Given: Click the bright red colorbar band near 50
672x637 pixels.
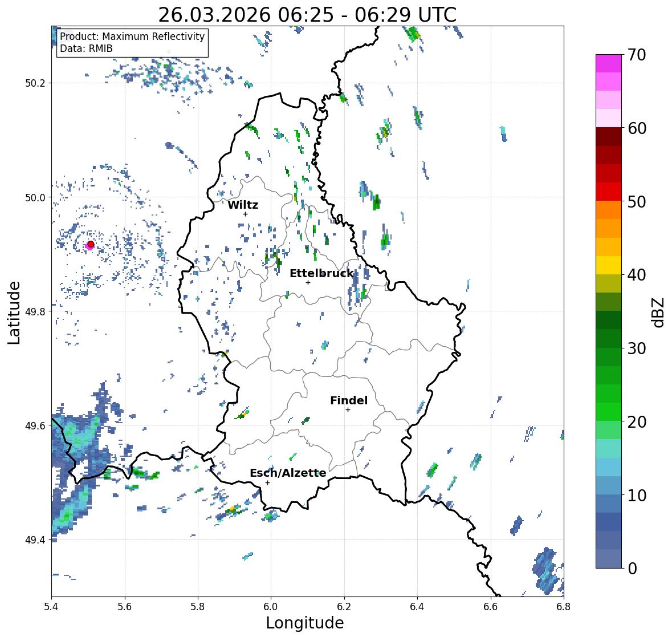Looking at the screenshot, I should pos(609,192).
